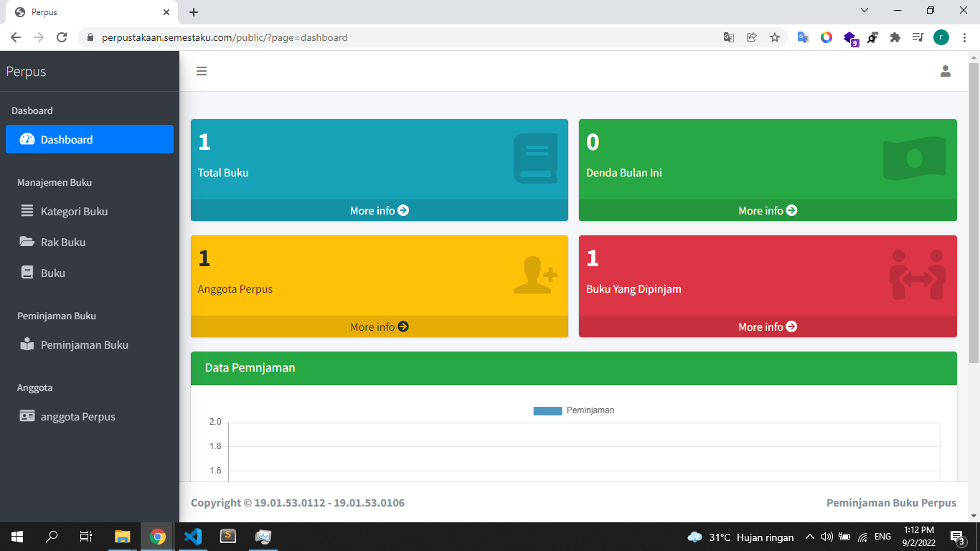
Task: Toggle the Peminjaman legend swatch in chart
Action: tap(547, 411)
